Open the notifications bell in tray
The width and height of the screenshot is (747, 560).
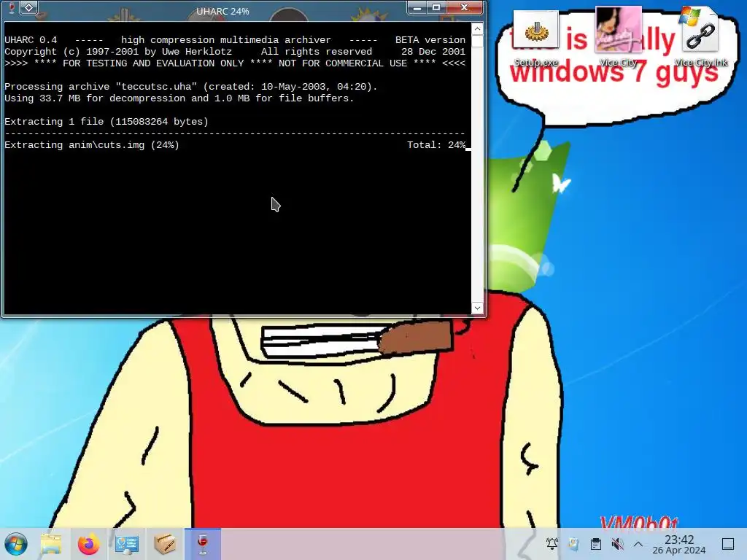pyautogui.click(x=552, y=544)
